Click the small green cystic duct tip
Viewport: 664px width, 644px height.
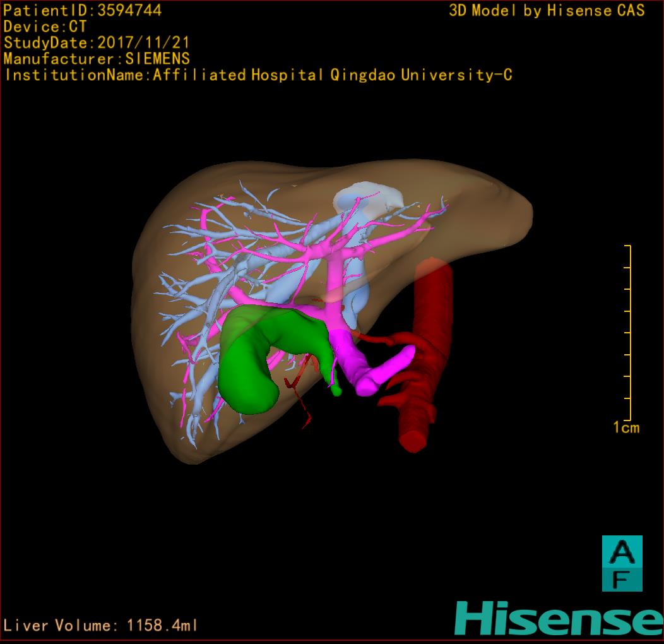[336, 391]
